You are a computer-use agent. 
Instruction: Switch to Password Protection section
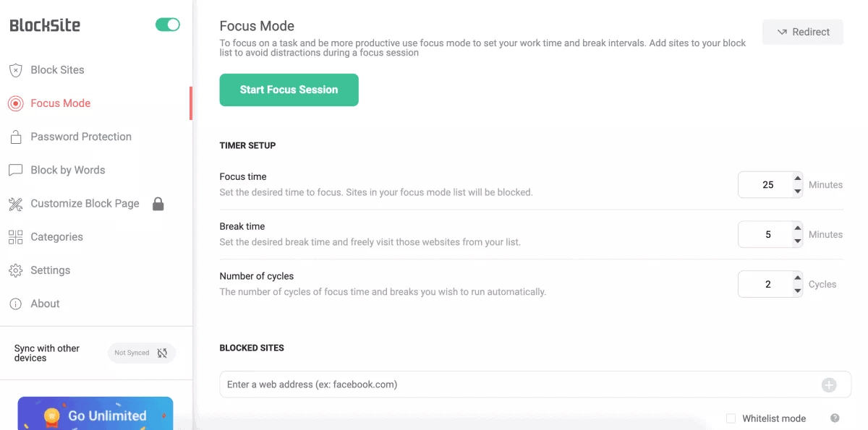pos(81,137)
